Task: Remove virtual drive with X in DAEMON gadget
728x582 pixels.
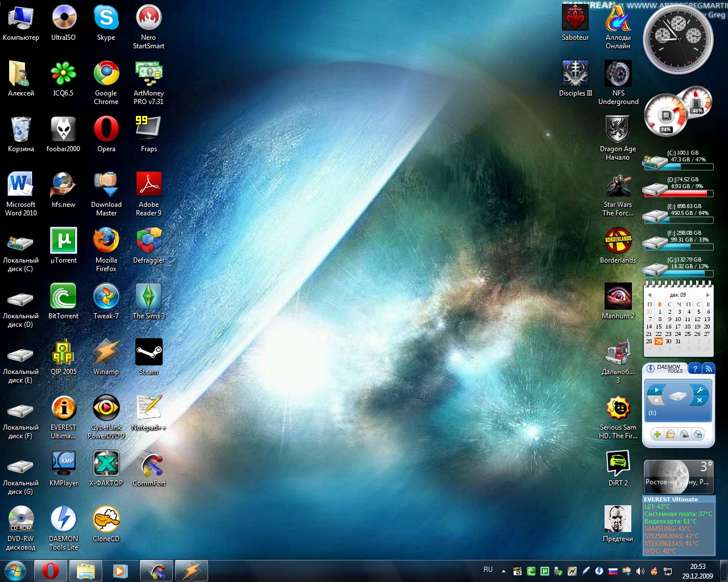Action: click(x=700, y=400)
